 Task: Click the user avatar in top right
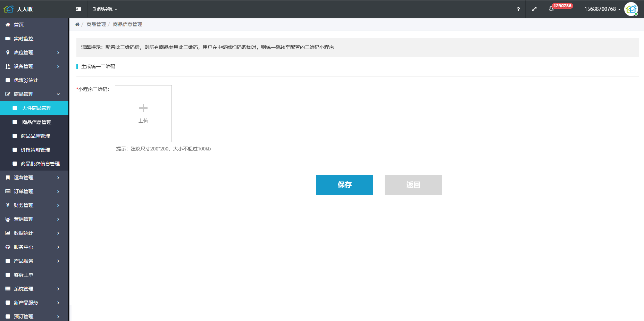[x=631, y=9]
